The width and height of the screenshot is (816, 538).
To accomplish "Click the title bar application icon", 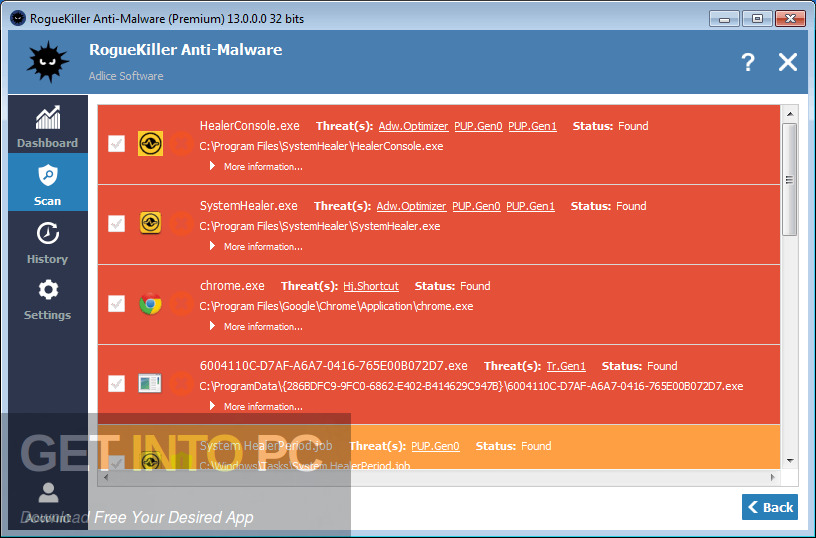I will 18,18.
